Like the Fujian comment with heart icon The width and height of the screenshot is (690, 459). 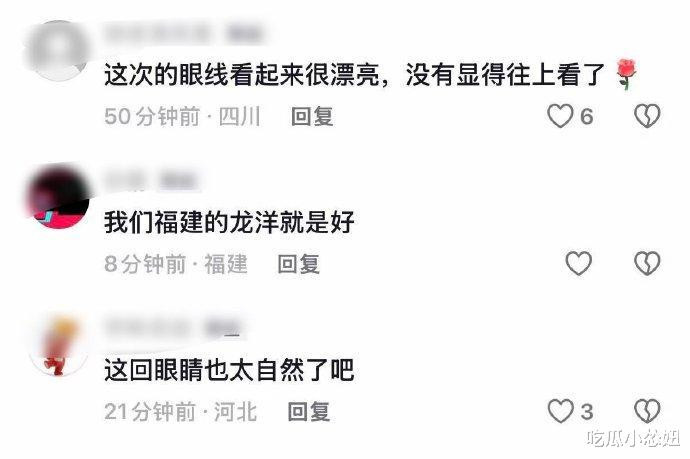578,264
